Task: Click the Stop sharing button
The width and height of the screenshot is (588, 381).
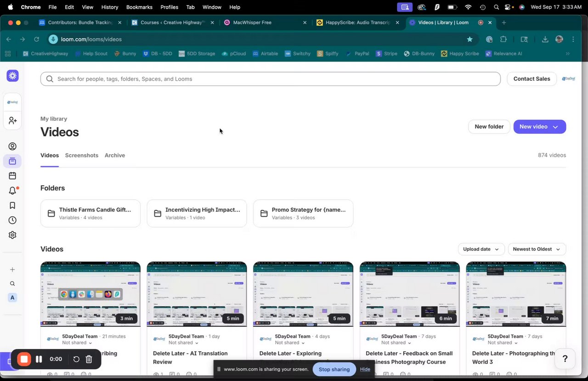Action: (334, 369)
